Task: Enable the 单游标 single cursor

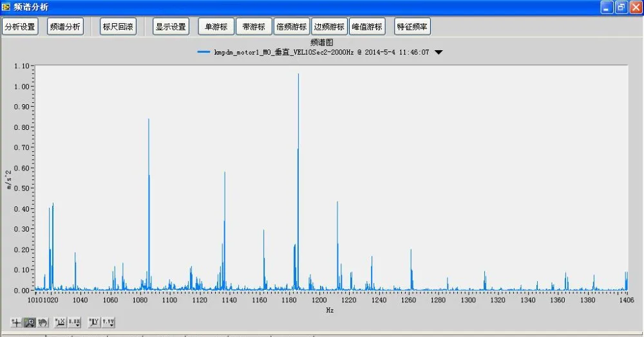Action: [x=216, y=27]
